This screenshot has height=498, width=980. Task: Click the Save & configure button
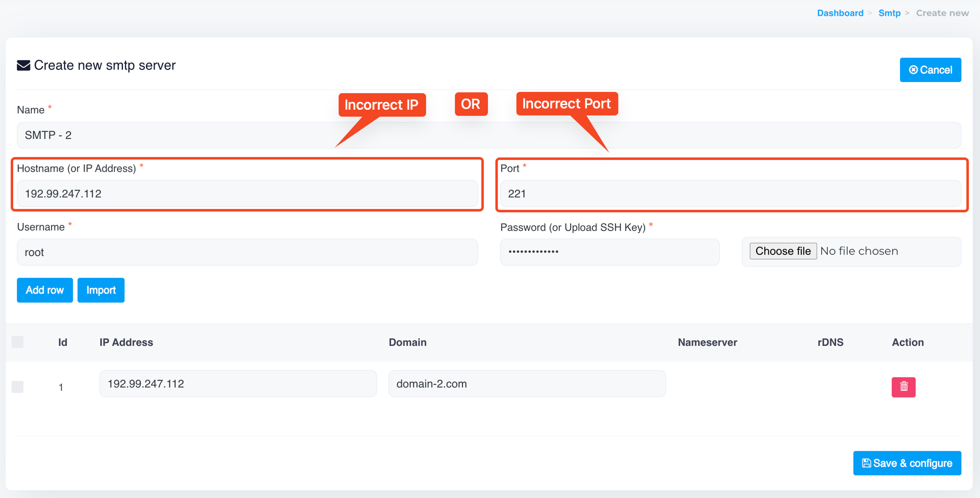906,463
